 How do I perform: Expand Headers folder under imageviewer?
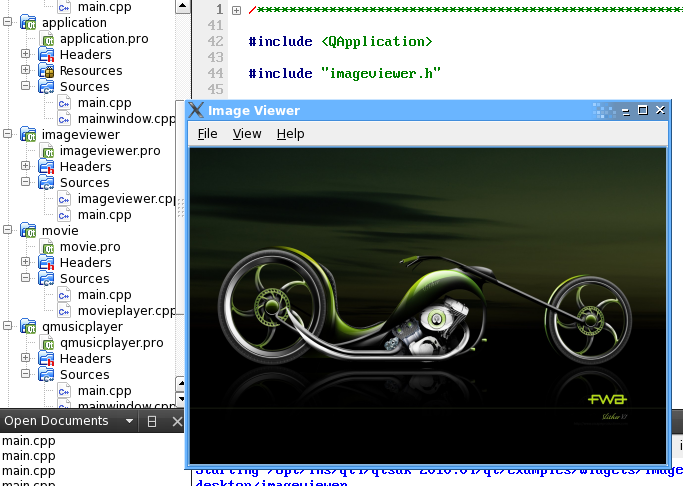point(25,165)
